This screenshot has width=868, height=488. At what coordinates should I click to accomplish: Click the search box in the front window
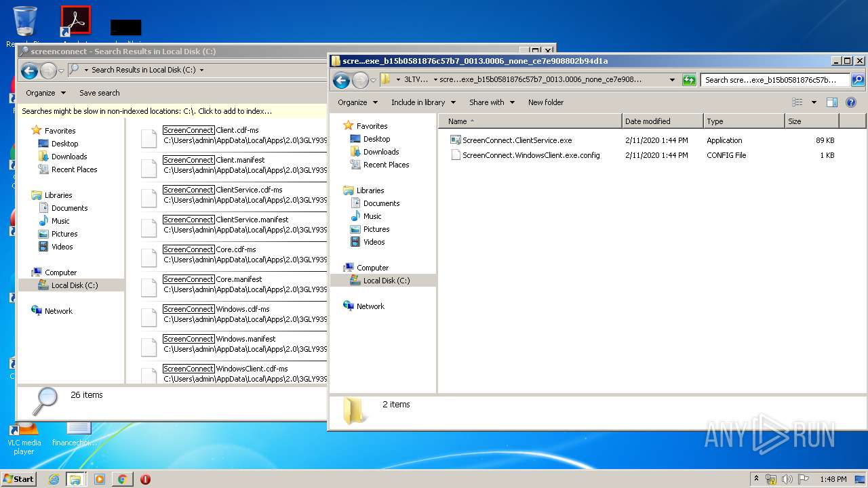tap(776, 80)
